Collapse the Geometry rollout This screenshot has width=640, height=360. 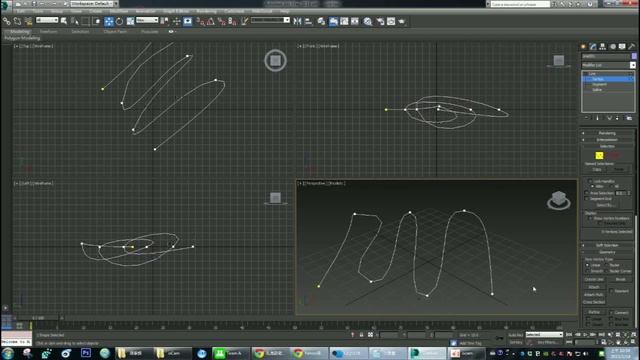[x=607, y=252]
